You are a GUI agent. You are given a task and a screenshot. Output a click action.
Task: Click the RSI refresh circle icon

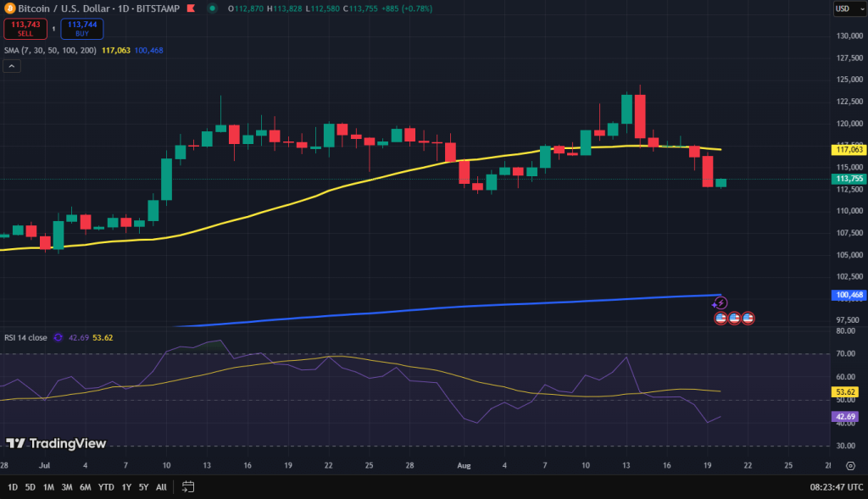[x=58, y=337]
